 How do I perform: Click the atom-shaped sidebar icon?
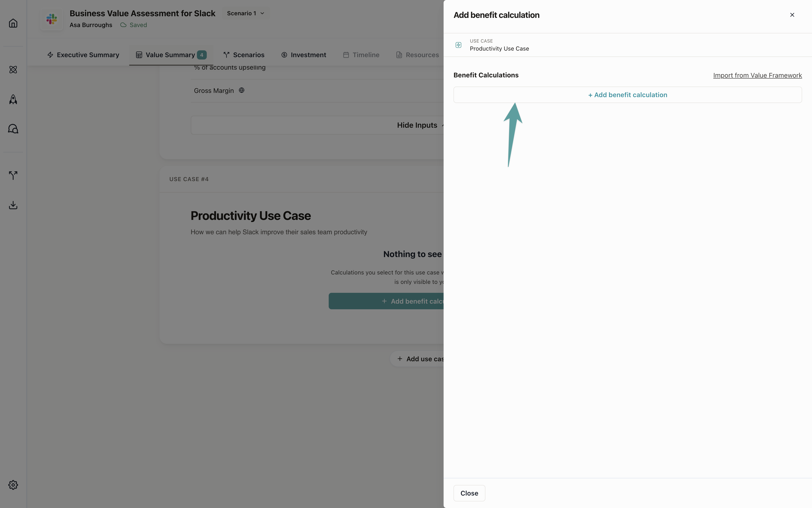click(x=13, y=70)
